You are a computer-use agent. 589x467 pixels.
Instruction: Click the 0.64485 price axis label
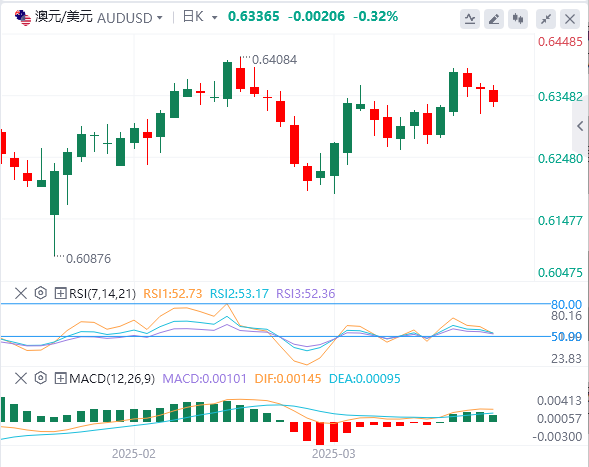pyautogui.click(x=560, y=42)
